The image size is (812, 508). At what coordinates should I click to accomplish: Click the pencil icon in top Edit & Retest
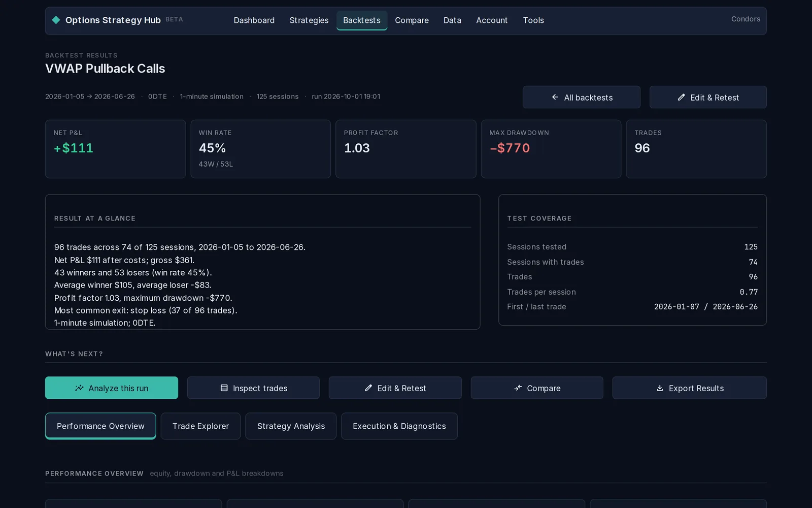tap(681, 97)
